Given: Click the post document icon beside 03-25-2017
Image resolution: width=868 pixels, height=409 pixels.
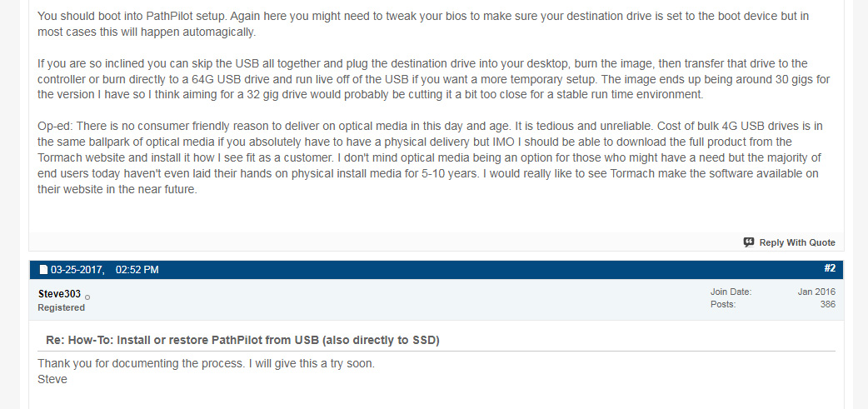Looking at the screenshot, I should click(43, 270).
